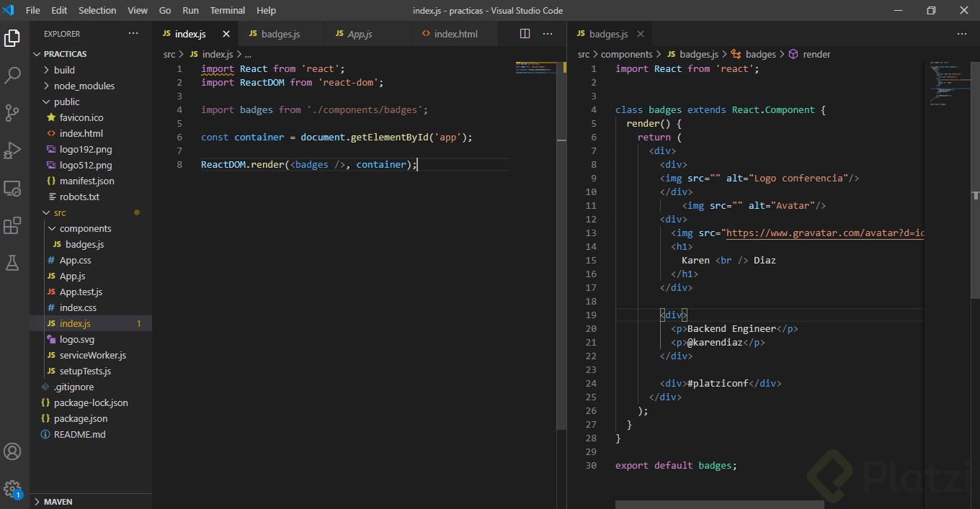This screenshot has width=980, height=509.
Task: Switch to the App.js tab
Action: point(359,34)
